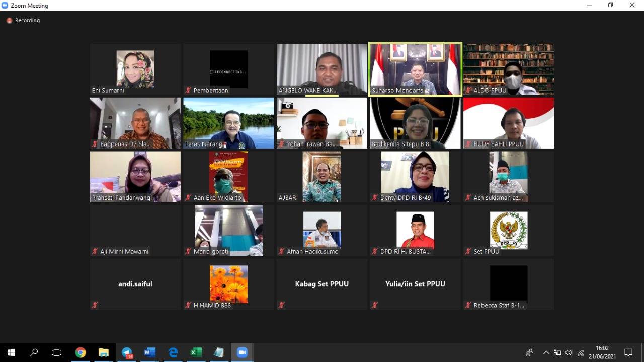This screenshot has height=362, width=644.
Task: Switch to Excel in the taskbar
Action: [196, 352]
